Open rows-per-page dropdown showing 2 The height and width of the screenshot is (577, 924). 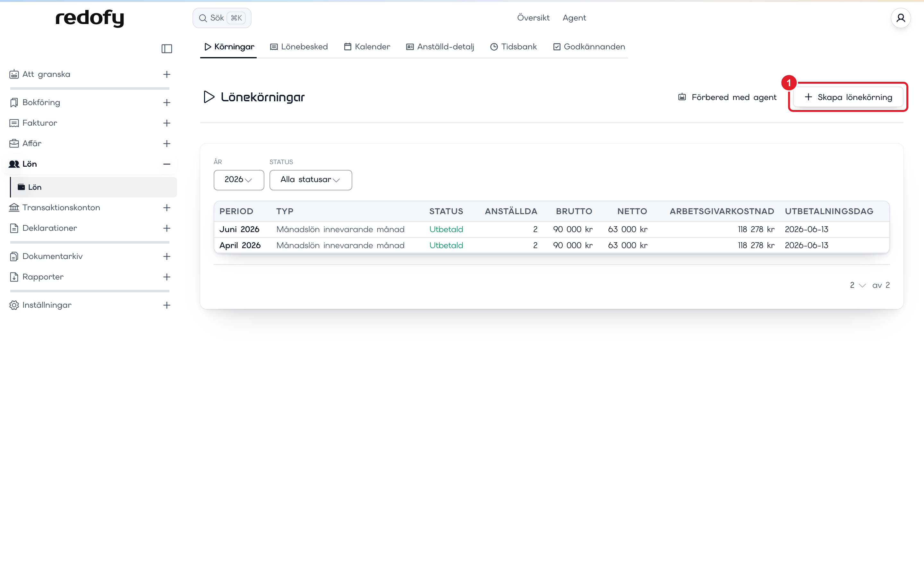click(x=858, y=285)
